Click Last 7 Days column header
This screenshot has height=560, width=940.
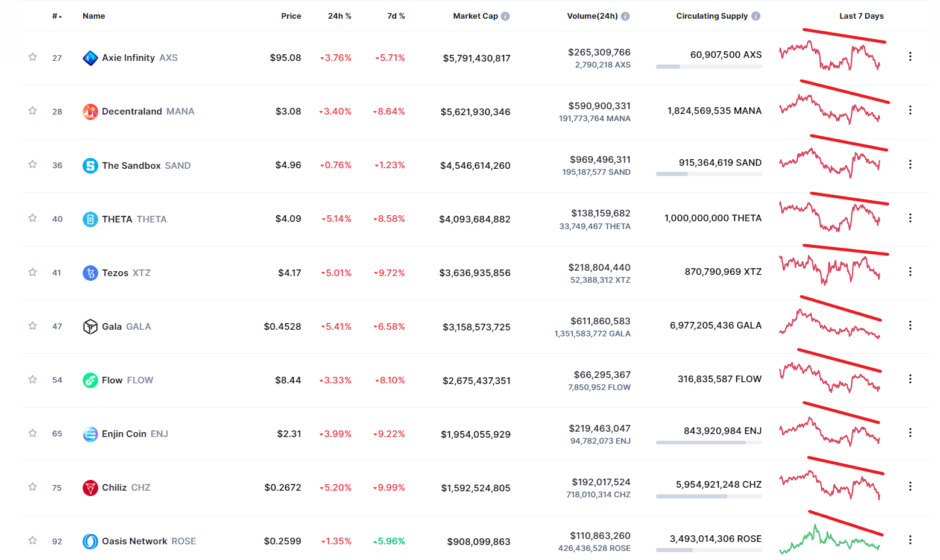click(862, 16)
